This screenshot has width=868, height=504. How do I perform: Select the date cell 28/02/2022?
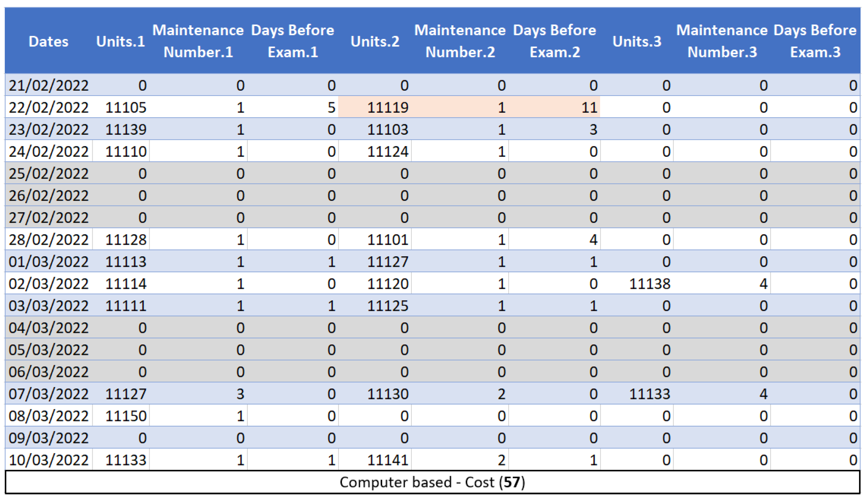[x=49, y=239]
